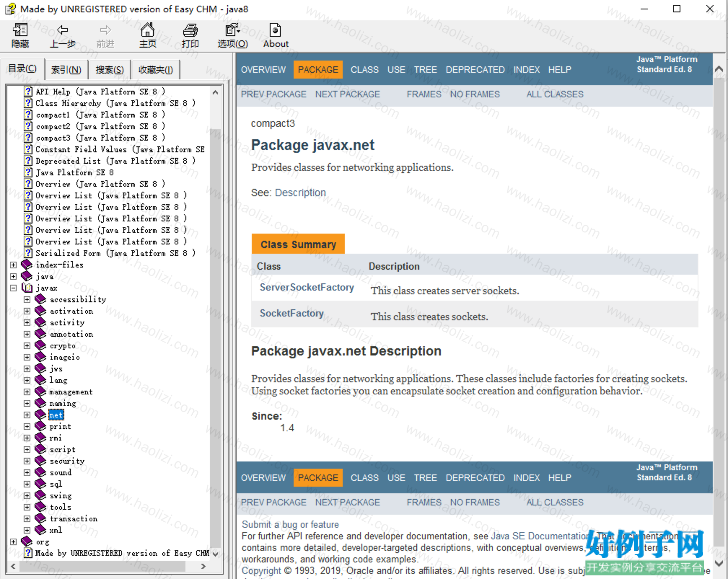
Task: Open TREE in the bottom navigation bar
Action: (x=425, y=478)
